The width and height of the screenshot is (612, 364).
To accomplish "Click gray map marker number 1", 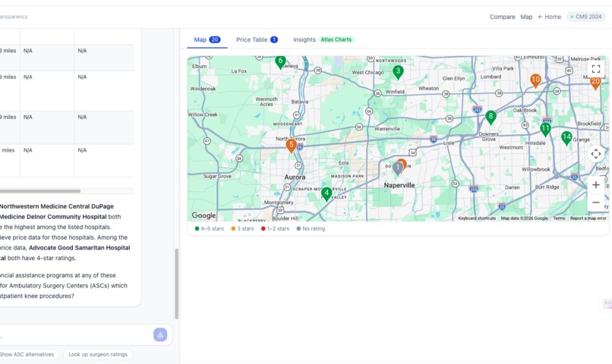I will pos(397,169).
